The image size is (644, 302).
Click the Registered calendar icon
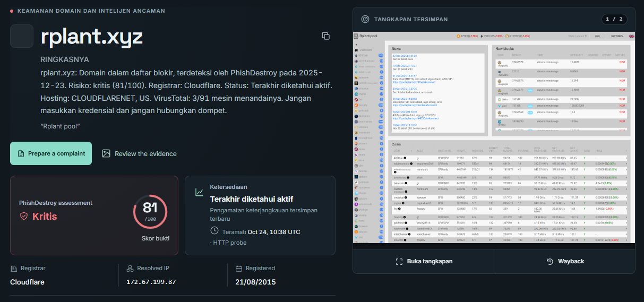click(239, 269)
